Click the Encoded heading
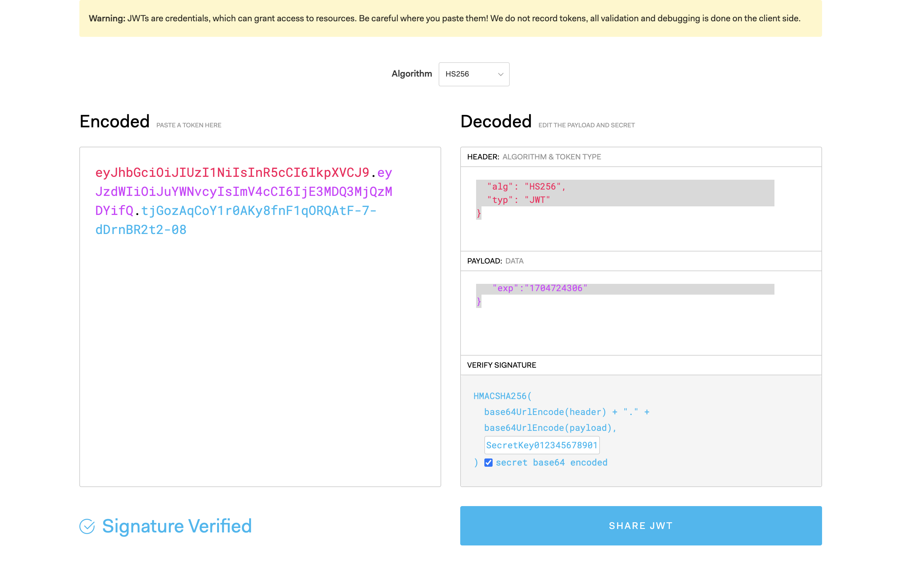Image resolution: width=923 pixels, height=588 pixels. click(x=114, y=122)
